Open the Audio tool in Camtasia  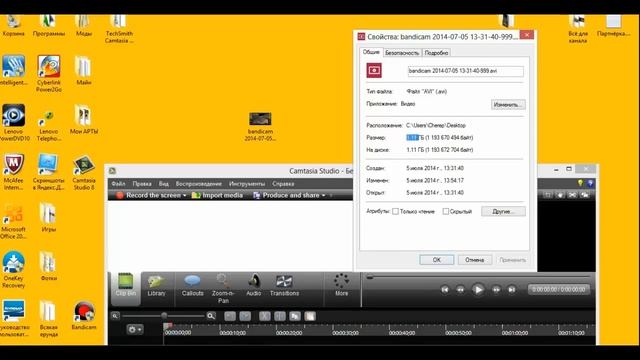pos(253,285)
